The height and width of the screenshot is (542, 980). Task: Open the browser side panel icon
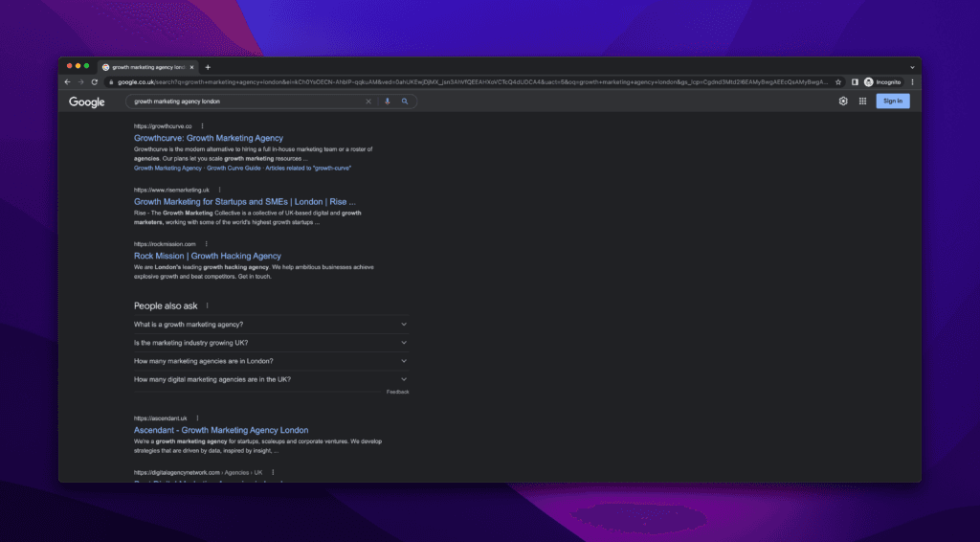coord(855,82)
